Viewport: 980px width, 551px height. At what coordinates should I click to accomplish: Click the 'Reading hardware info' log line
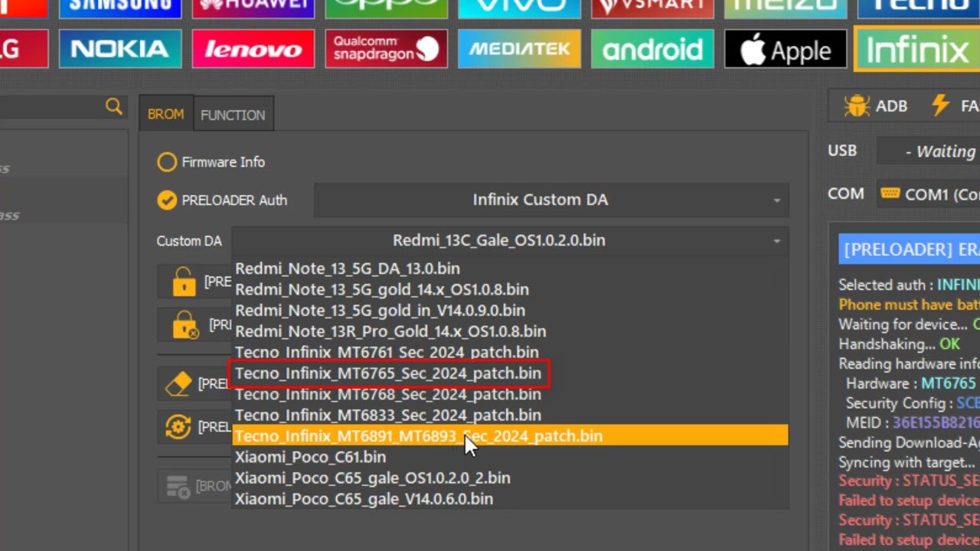pyautogui.click(x=909, y=364)
